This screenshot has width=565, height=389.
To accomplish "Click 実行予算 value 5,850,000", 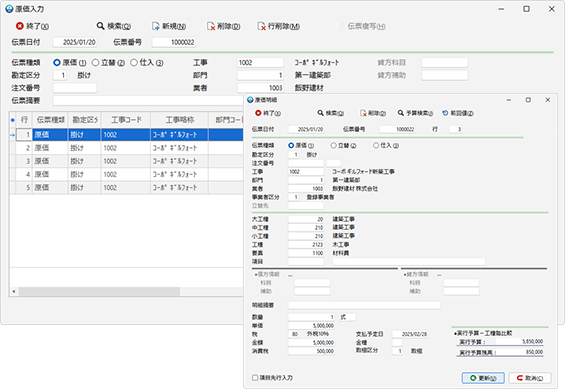I will (x=533, y=341).
